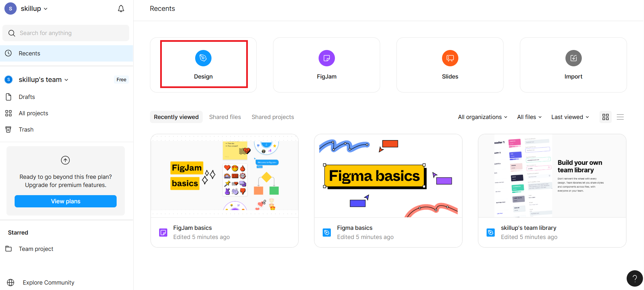Expand the All files filter dropdown
The image size is (644, 290).
(x=529, y=117)
